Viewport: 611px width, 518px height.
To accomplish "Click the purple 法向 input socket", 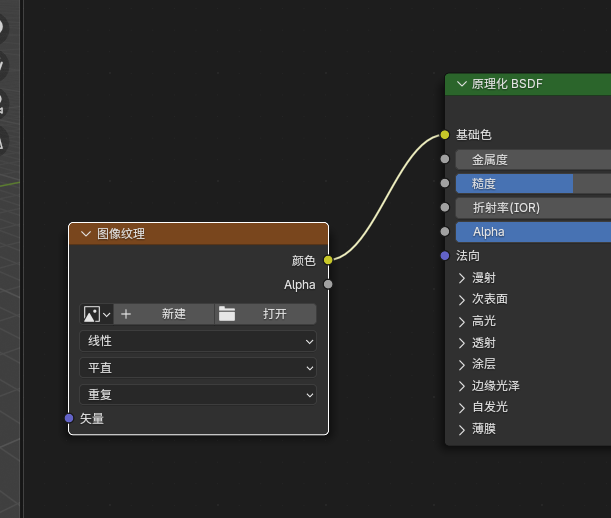I will pos(444,256).
